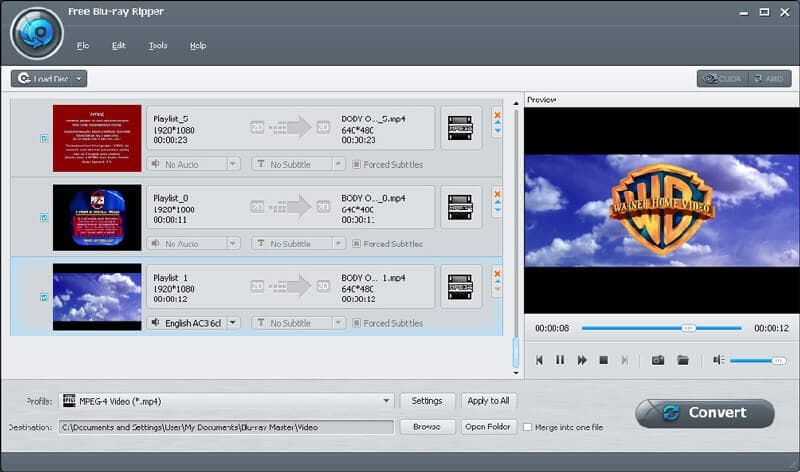Adjust the volume slider
Image resolution: width=800 pixels, height=472 pixels.
(757, 360)
